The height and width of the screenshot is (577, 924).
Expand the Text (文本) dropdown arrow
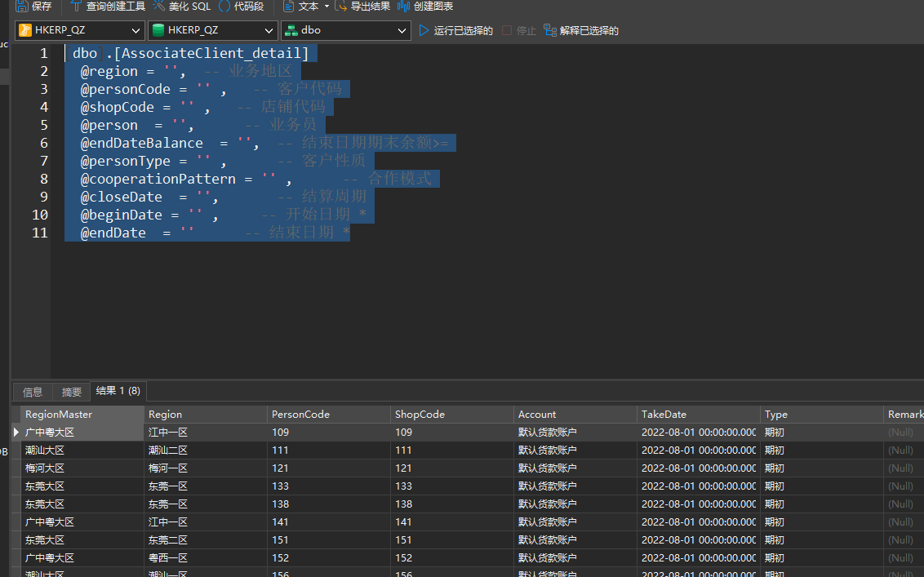(327, 6)
